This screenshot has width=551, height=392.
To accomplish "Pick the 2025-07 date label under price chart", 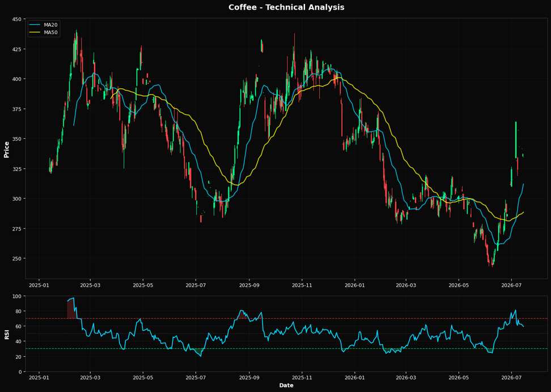I will [196, 286].
